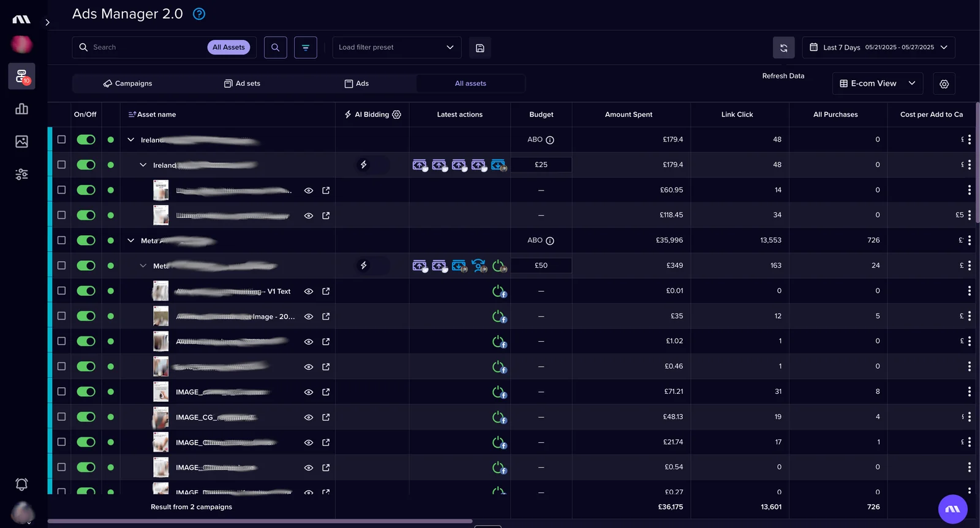Switch to the Campaigns tab
980x528 pixels.
pyautogui.click(x=128, y=83)
